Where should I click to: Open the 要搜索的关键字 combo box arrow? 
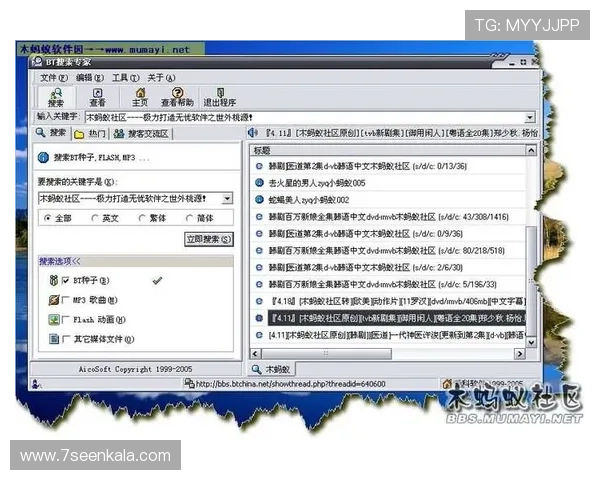[x=227, y=198]
